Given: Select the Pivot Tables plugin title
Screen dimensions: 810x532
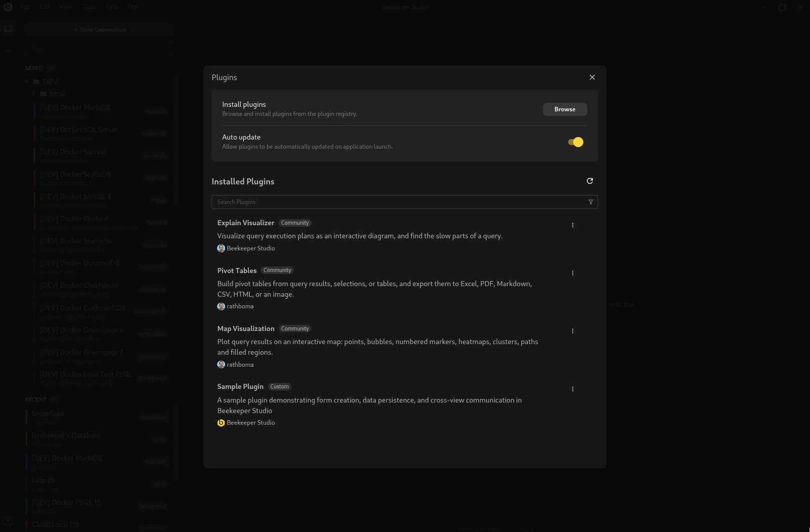Looking at the screenshot, I should click(237, 271).
